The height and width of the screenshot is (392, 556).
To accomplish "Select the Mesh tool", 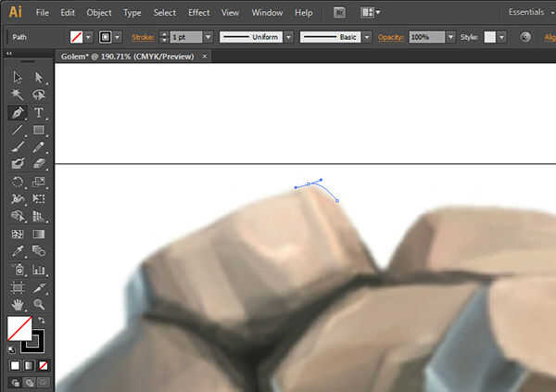I will coord(17,234).
